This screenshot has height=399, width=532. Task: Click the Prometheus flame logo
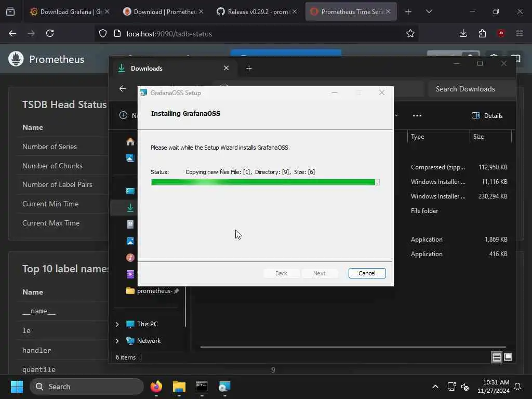16,59
